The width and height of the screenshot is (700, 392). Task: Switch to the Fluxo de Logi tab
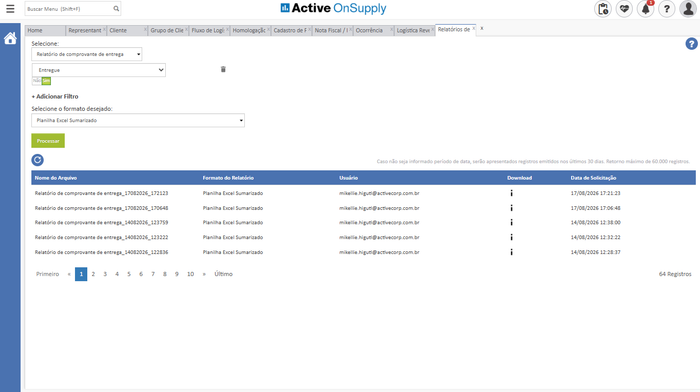[x=208, y=30]
